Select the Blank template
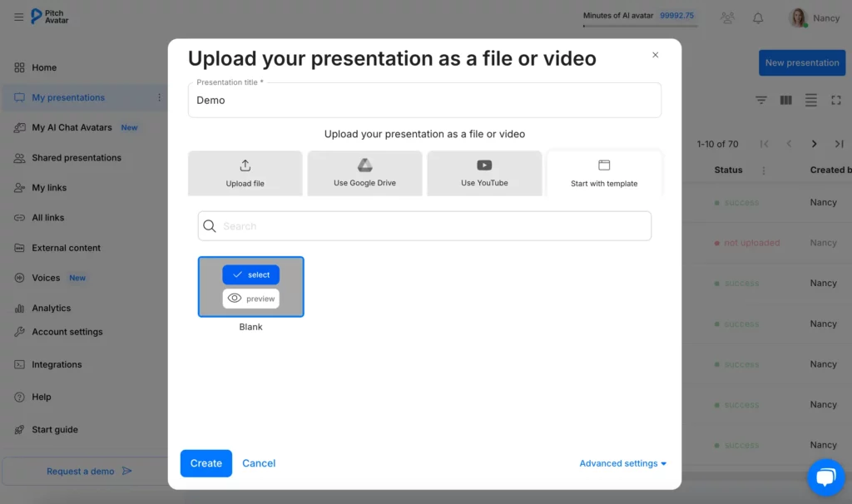The width and height of the screenshot is (852, 504). pos(250,274)
